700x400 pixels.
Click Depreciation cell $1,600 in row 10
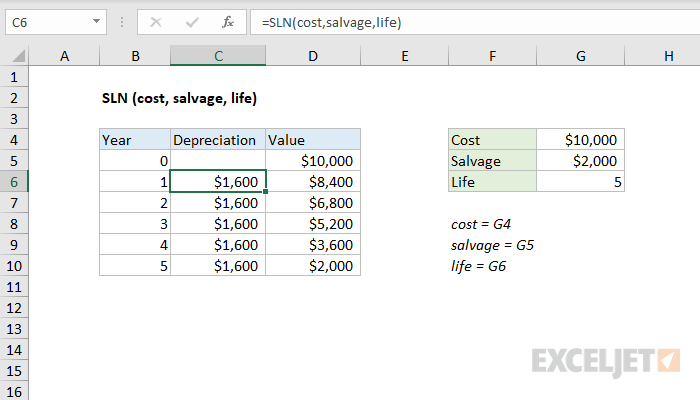[x=218, y=266]
